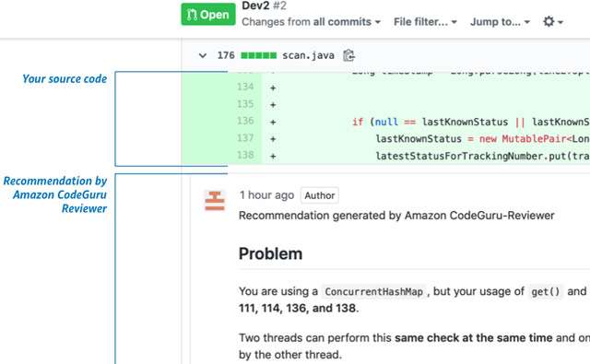The height and width of the screenshot is (364, 590).
Task: Click line number 138 in the diff
Action: tap(245, 155)
